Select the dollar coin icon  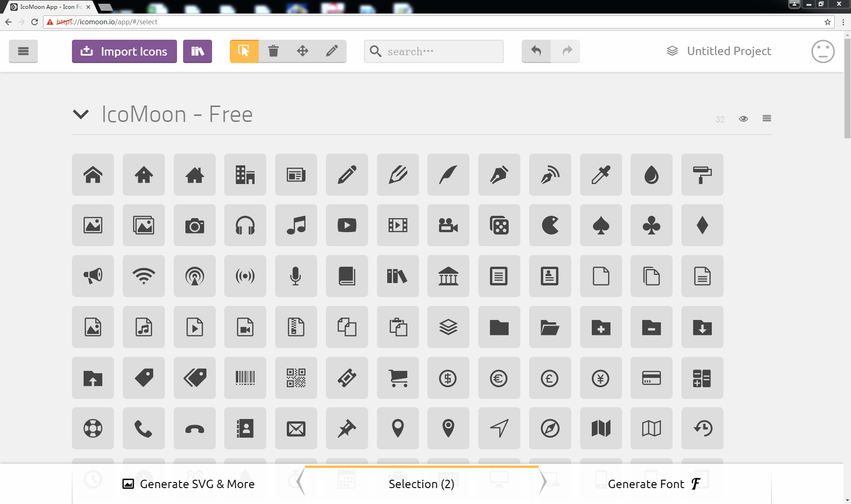coord(448,378)
